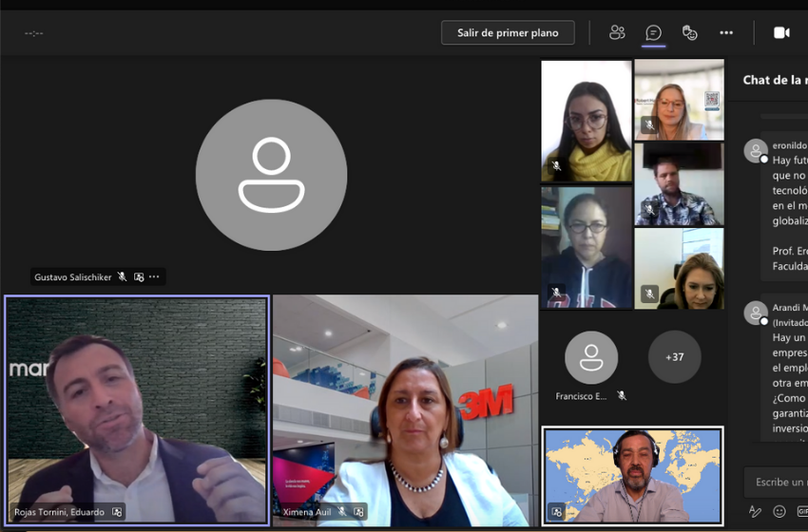Click spotlight icon on Ximena Auil tile
This screenshot has width=808, height=532.
coord(358,512)
